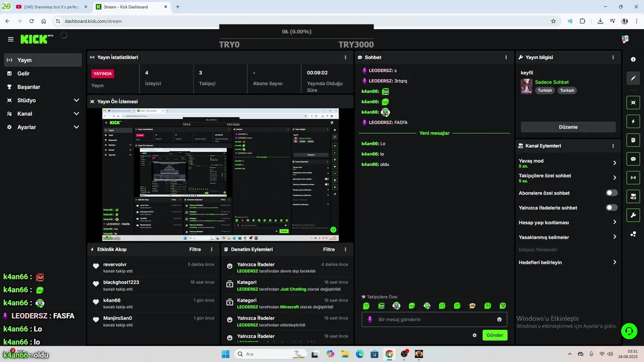
Task: Expand the Kanal sidebar section
Action: pos(42,114)
